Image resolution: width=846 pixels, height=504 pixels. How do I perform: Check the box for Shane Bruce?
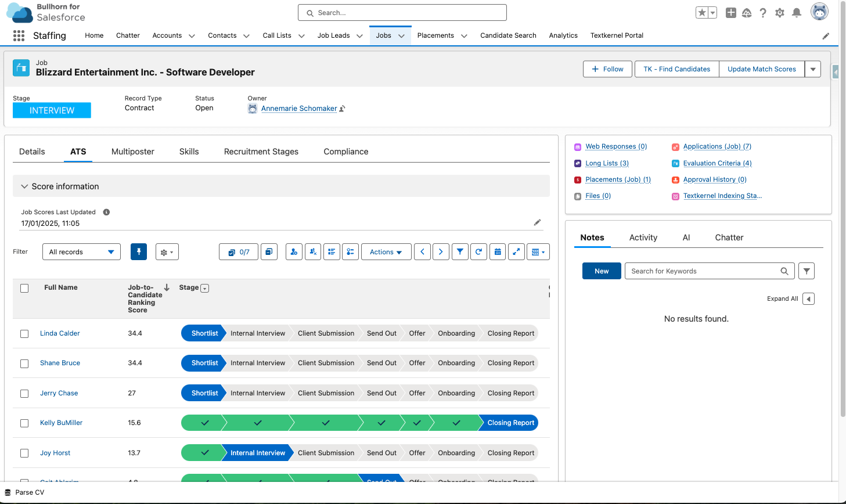(24, 363)
